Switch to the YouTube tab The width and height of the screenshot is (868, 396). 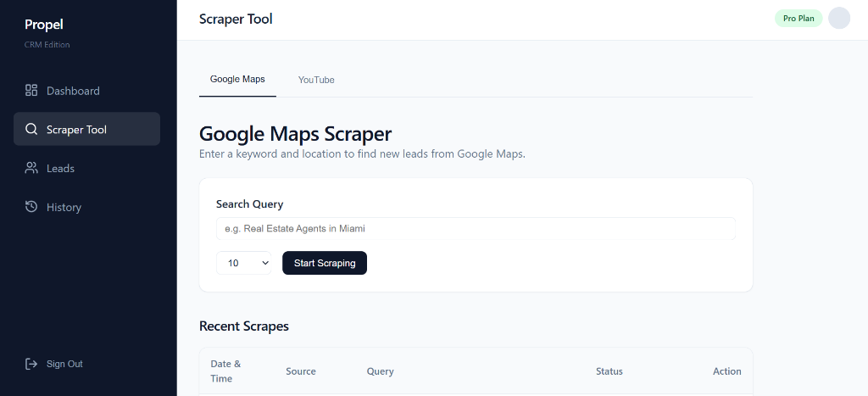316,80
